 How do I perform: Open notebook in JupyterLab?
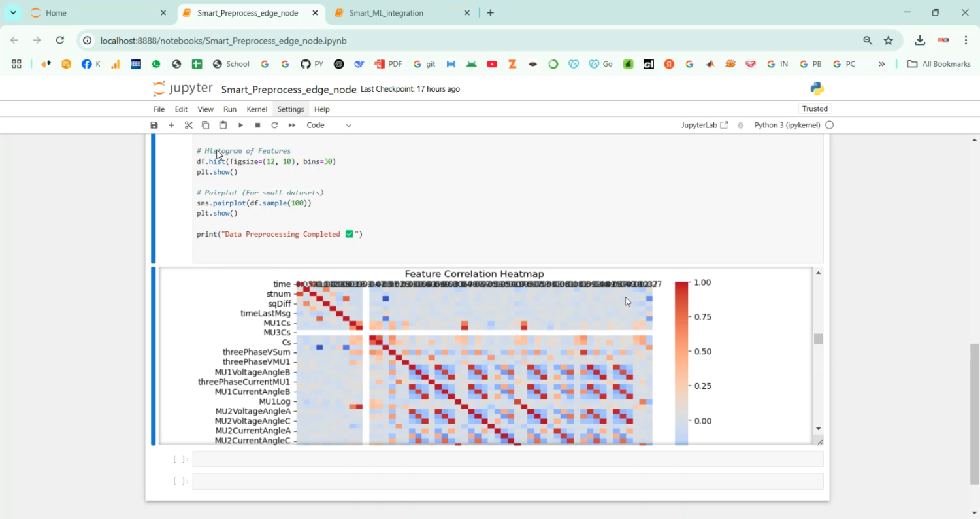[x=704, y=125]
